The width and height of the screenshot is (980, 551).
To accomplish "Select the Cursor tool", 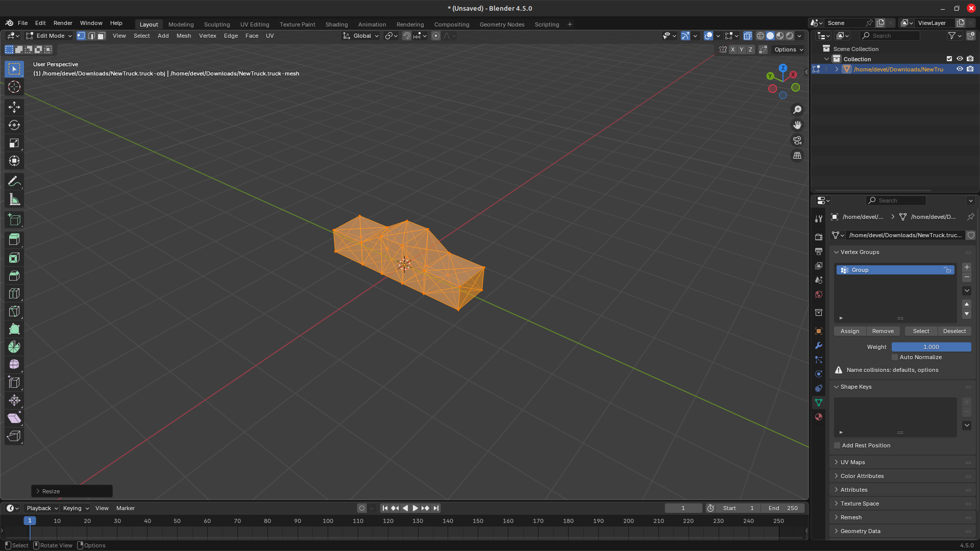I will pos(14,87).
